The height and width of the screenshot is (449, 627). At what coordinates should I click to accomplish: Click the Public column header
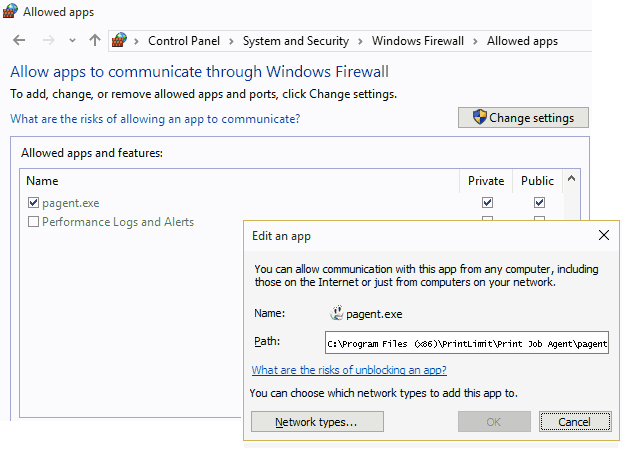537,181
